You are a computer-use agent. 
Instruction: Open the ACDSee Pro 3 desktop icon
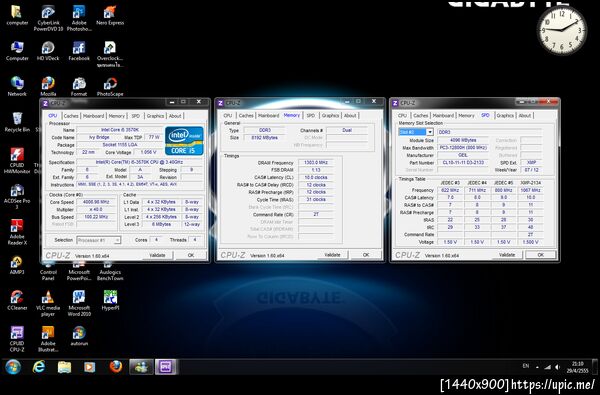tap(17, 196)
